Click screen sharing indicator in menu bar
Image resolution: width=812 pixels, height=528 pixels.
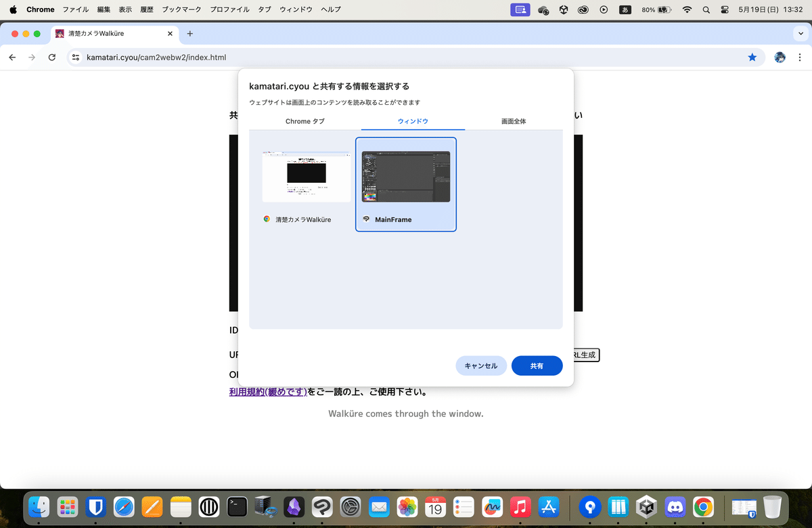(x=520, y=9)
